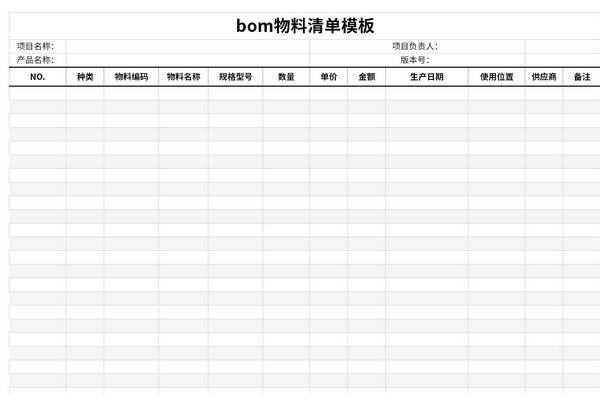This screenshot has width=600, height=400.
Task: Click the 项目名称 label cell
Action: tap(36, 46)
